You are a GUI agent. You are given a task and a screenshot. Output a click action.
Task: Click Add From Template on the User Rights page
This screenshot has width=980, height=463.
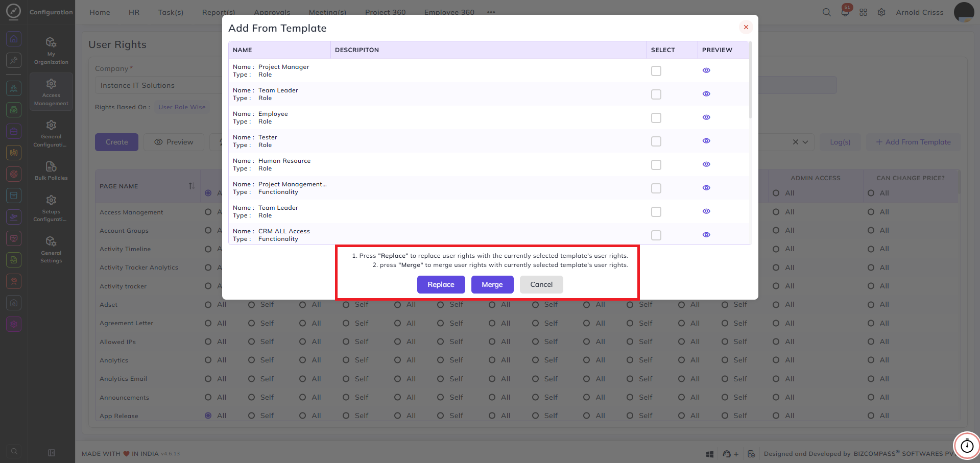click(x=913, y=142)
